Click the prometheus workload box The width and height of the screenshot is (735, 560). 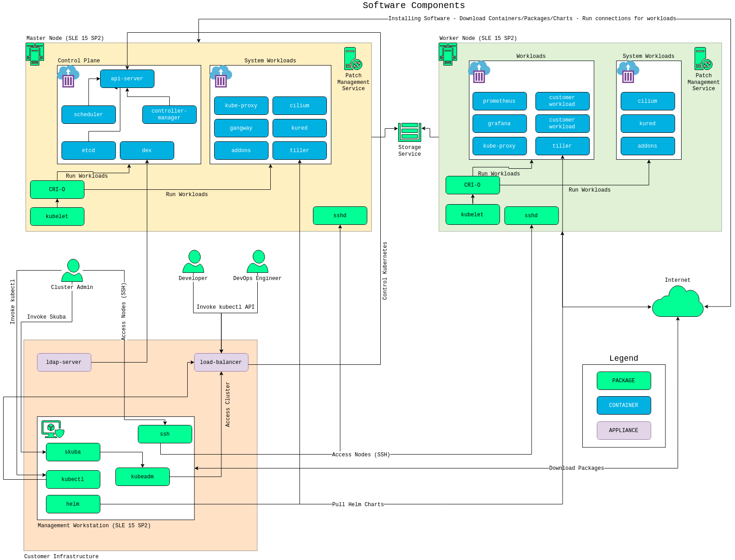(x=499, y=101)
